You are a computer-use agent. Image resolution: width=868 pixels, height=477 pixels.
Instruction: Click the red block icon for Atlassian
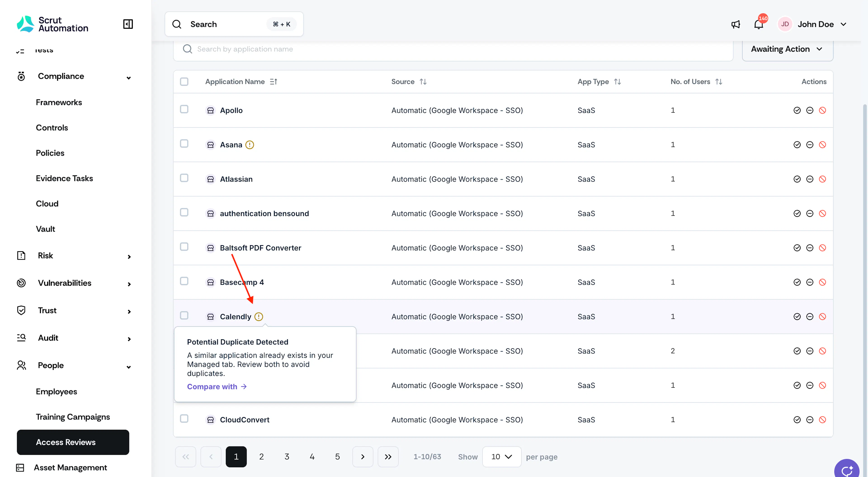click(x=823, y=179)
